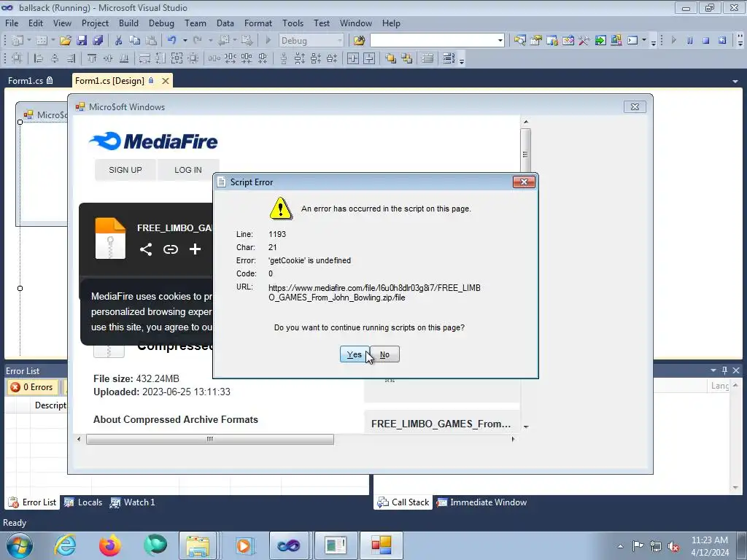Viewport: 747px width, 560px height.
Task: Open Firefox from taskbar
Action: [x=109, y=545]
